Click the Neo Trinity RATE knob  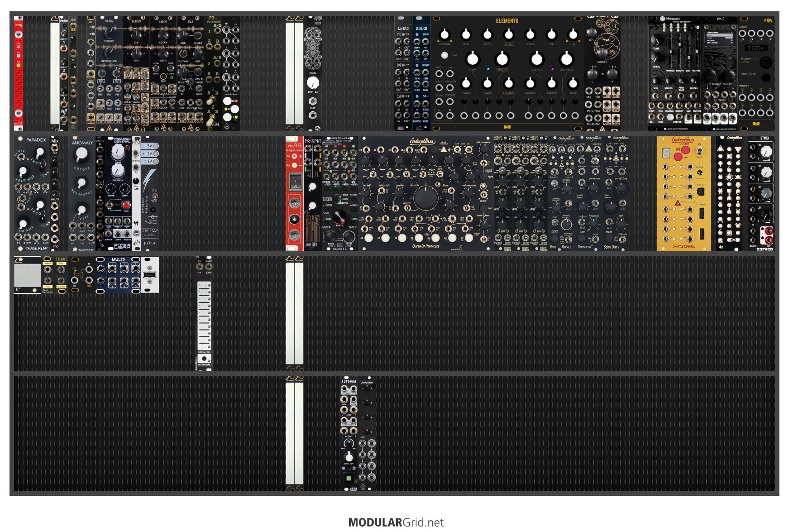pos(339,218)
